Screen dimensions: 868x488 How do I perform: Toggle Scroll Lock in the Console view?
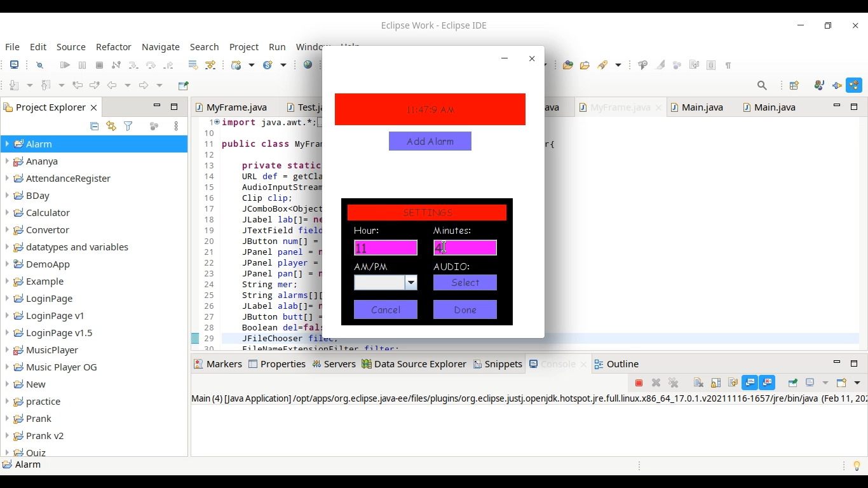click(x=715, y=383)
